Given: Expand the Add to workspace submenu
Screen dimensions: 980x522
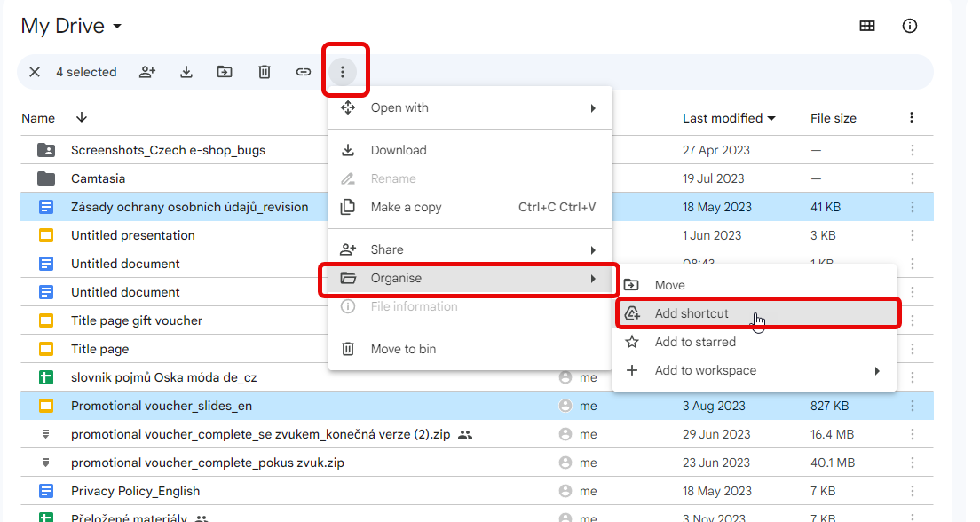Looking at the screenshot, I should pyautogui.click(x=755, y=370).
